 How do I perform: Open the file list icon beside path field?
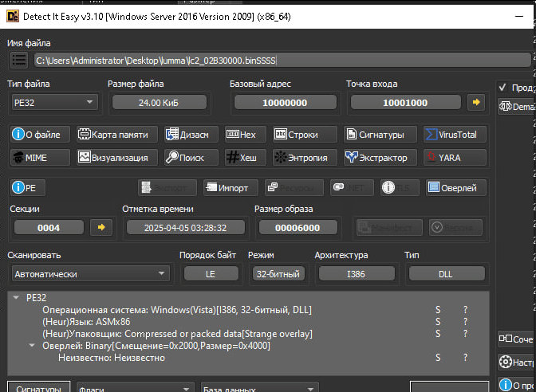pyautogui.click(x=19, y=60)
